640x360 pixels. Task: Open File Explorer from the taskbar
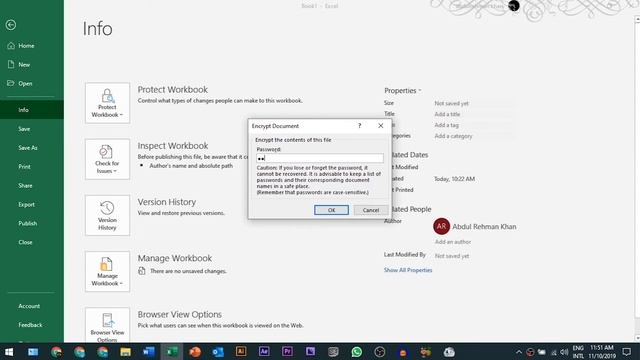click(x=125, y=352)
